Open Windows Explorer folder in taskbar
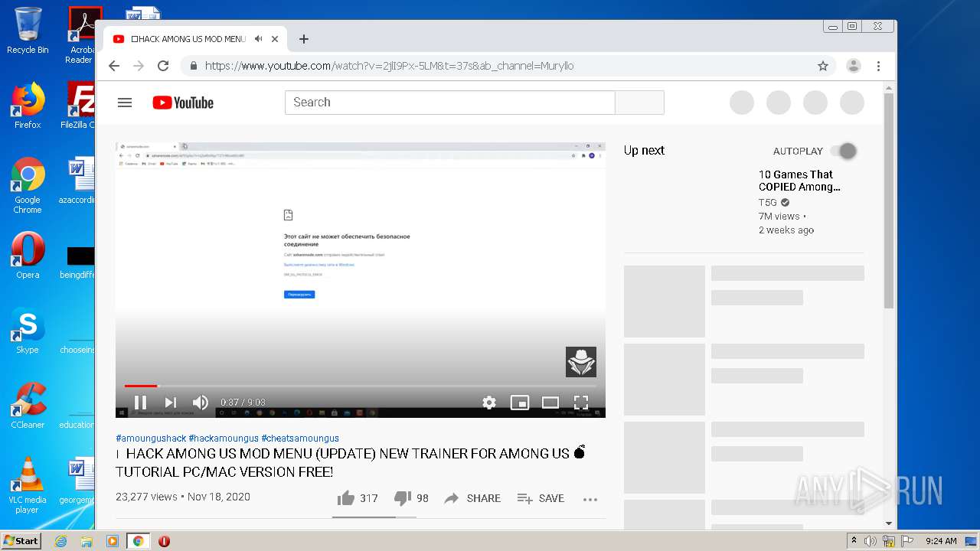This screenshot has width=980, height=551. tap(87, 541)
